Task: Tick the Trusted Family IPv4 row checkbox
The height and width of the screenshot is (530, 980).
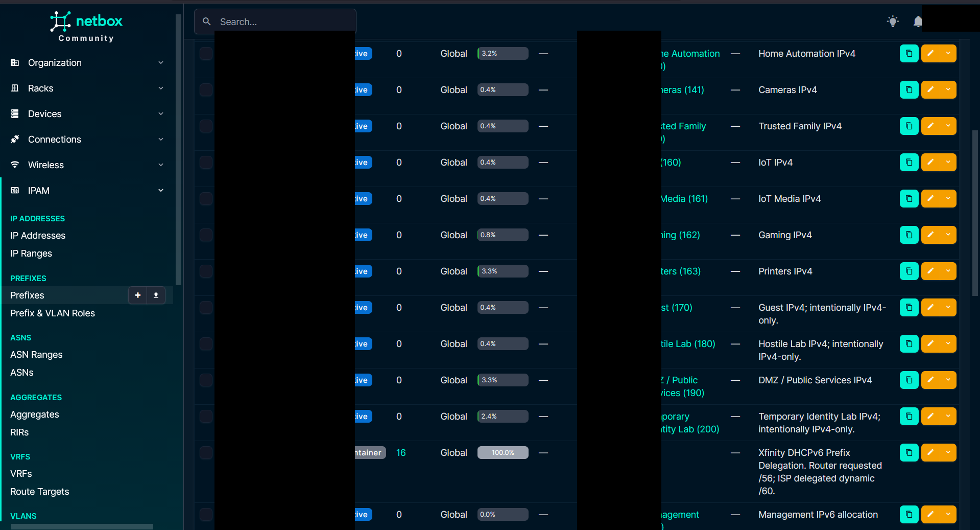Action: pos(206,126)
